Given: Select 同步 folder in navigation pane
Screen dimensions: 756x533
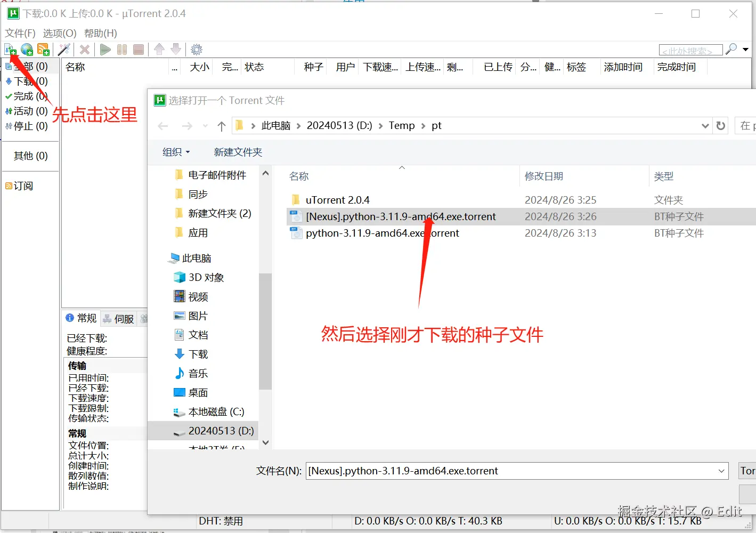Looking at the screenshot, I should click(x=192, y=195).
